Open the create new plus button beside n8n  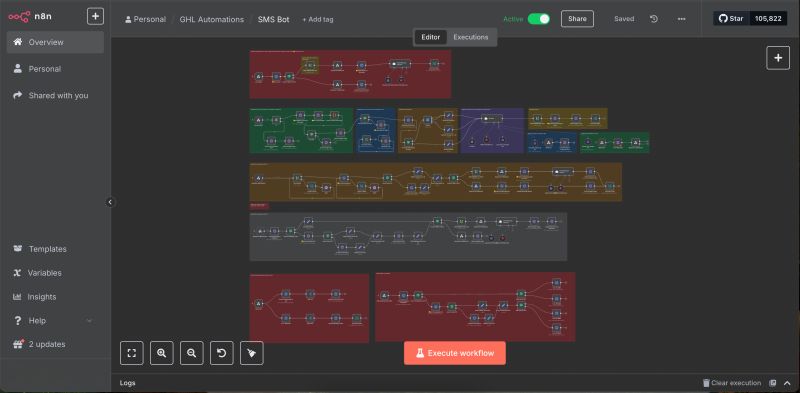click(95, 16)
